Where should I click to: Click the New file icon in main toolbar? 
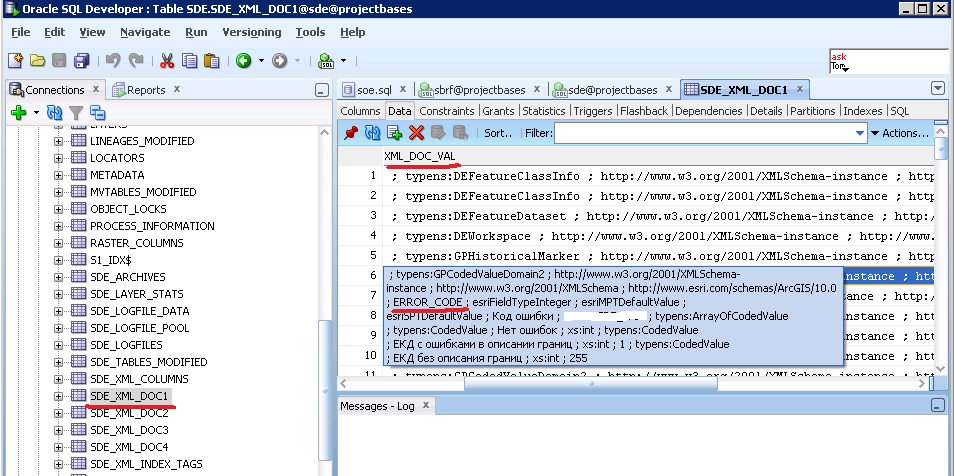pyautogui.click(x=15, y=60)
